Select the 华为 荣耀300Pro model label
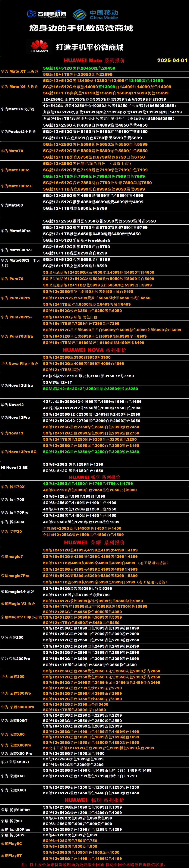 [x=16, y=693]
